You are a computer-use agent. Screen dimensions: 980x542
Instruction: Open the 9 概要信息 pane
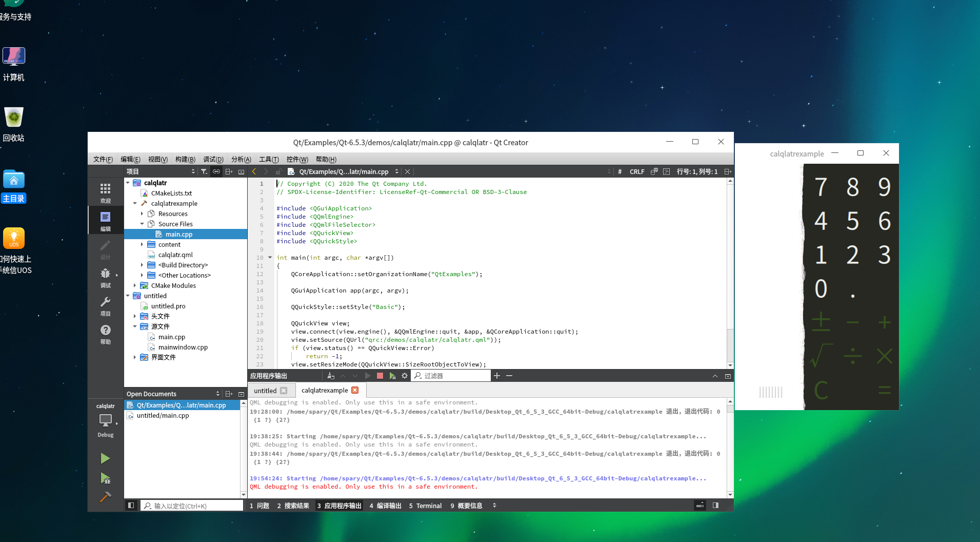466,506
